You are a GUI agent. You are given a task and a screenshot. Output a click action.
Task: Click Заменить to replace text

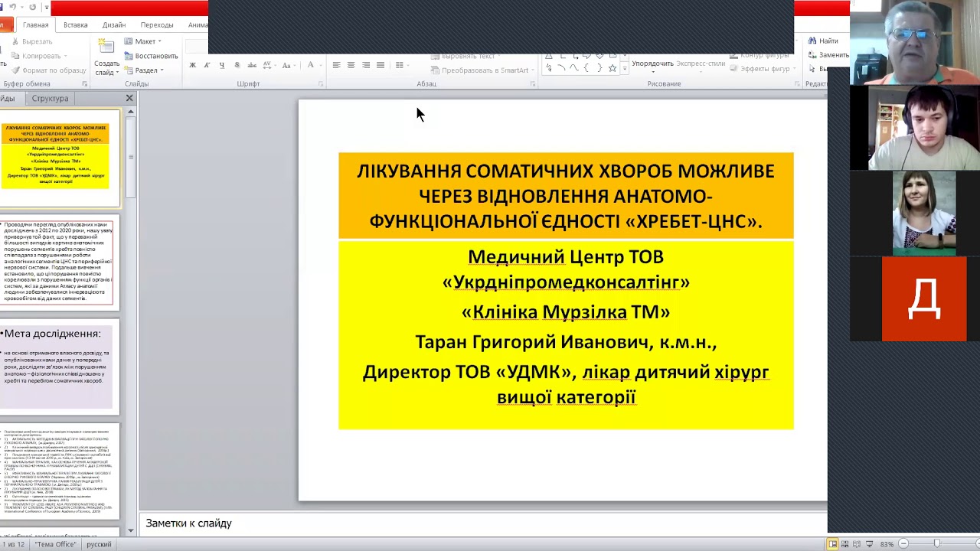[x=828, y=55]
